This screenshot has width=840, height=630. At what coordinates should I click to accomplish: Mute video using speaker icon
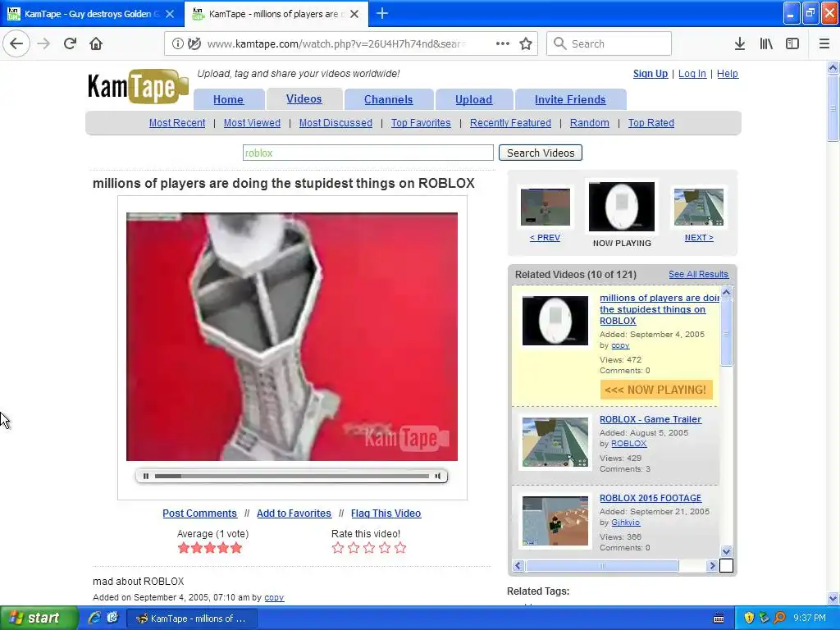click(x=438, y=476)
